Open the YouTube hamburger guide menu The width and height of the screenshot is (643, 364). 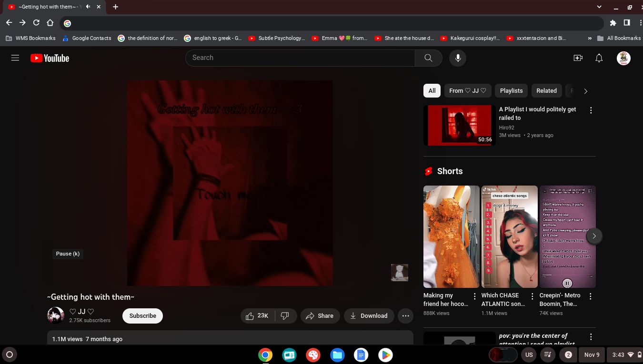(x=15, y=58)
